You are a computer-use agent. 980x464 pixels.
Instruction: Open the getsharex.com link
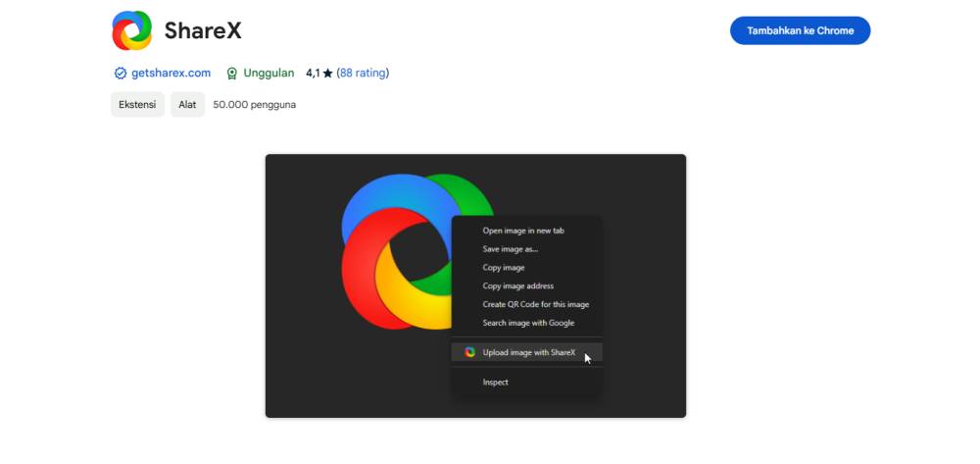(x=171, y=74)
